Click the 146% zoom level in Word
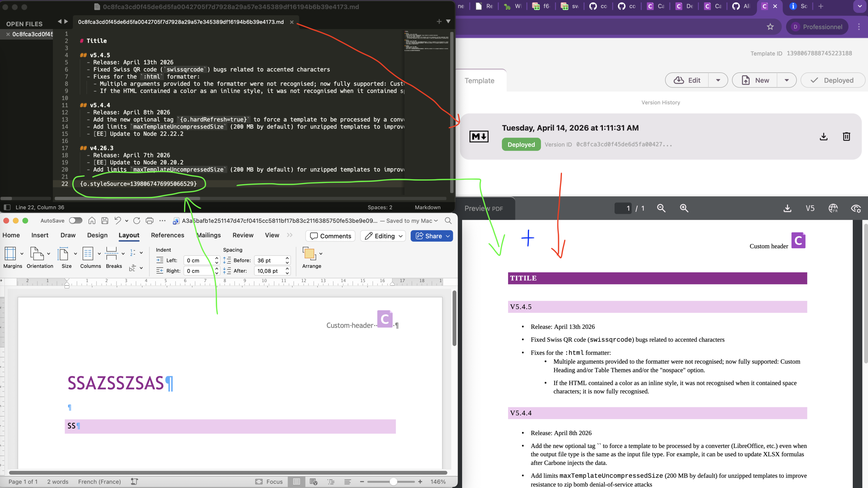 click(x=438, y=482)
